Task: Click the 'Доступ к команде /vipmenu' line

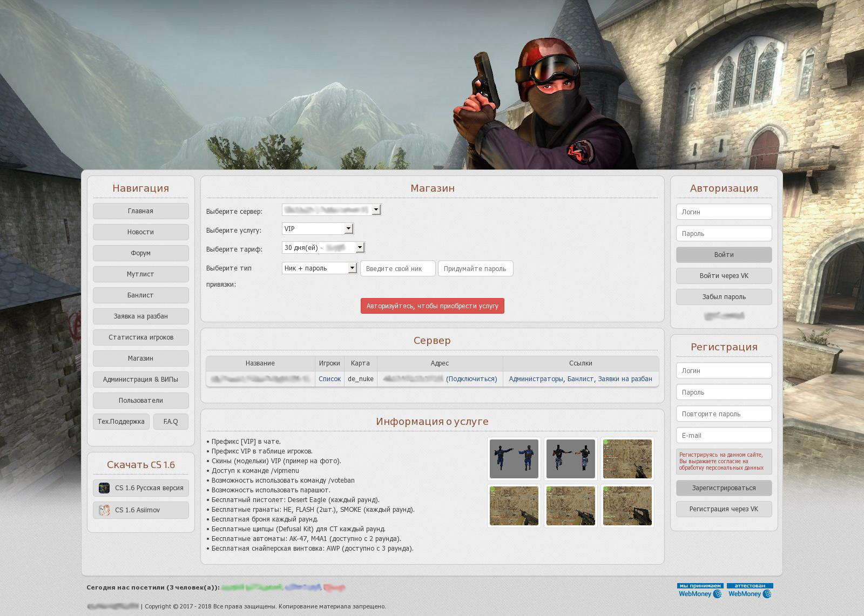Action: [x=253, y=471]
